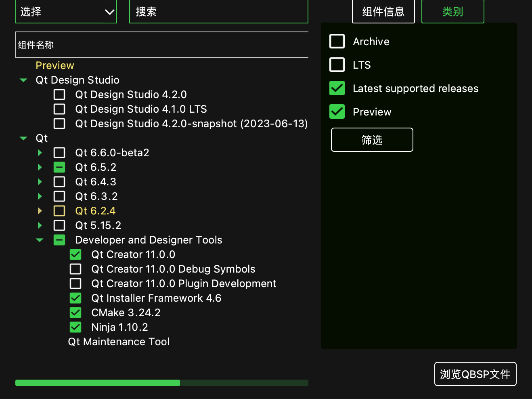
Task: Click the green progress bar
Action: pos(162,383)
